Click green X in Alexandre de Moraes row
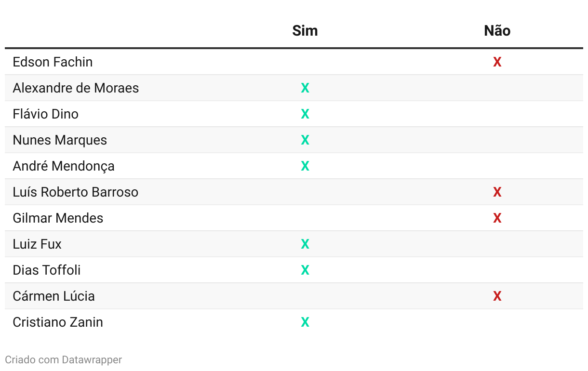The width and height of the screenshot is (588, 371). [x=305, y=88]
